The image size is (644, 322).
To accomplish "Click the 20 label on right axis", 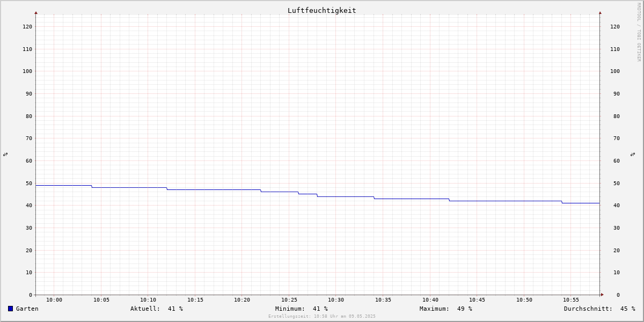I will point(617,250).
